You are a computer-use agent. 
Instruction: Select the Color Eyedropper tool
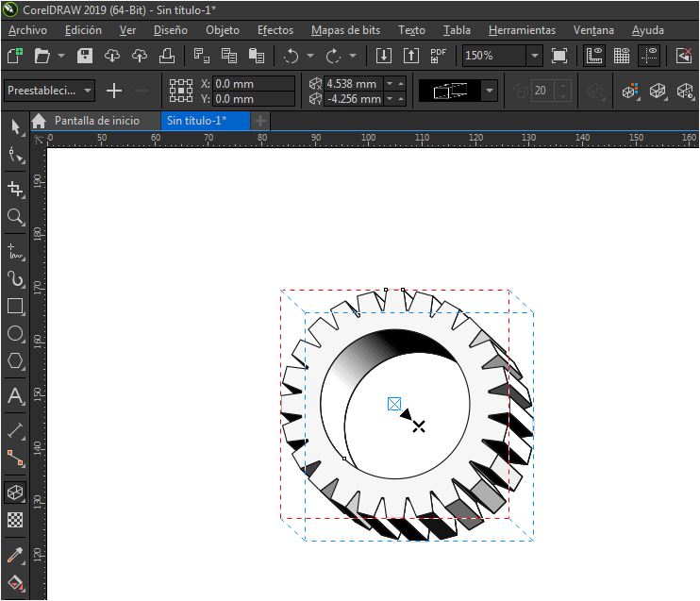16,555
